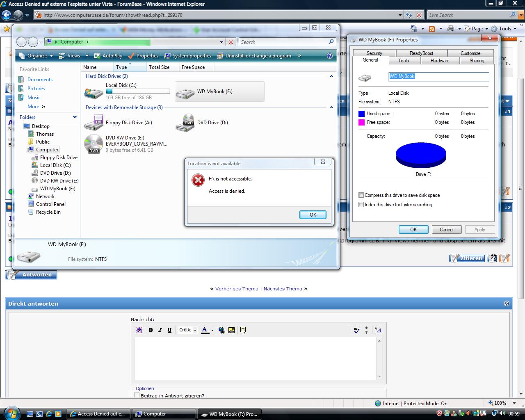The width and height of the screenshot is (525, 420).
Task: Select the DVD RW Drive (E:) disc icon
Action: pyautogui.click(x=94, y=144)
